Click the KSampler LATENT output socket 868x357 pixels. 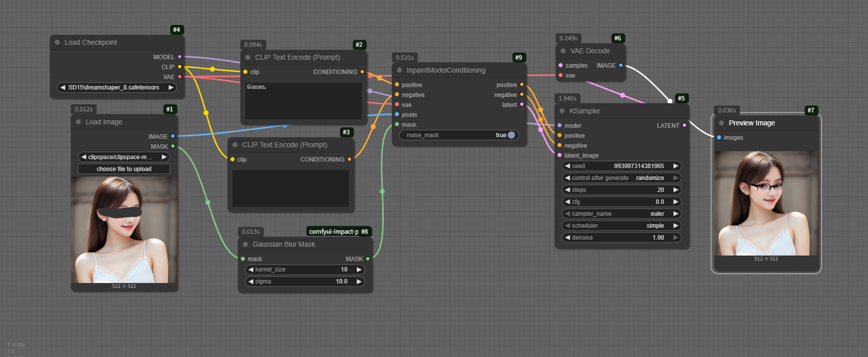coord(684,126)
